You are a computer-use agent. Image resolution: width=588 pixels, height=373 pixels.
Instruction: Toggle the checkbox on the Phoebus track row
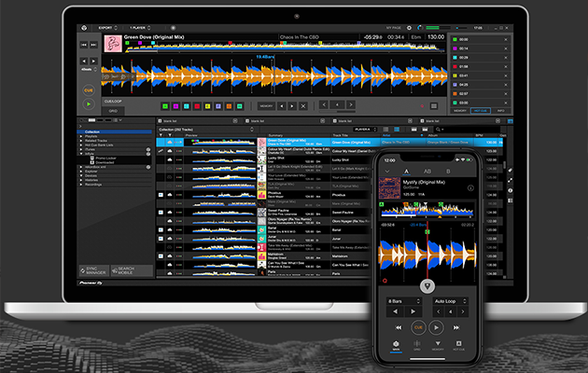click(x=161, y=194)
